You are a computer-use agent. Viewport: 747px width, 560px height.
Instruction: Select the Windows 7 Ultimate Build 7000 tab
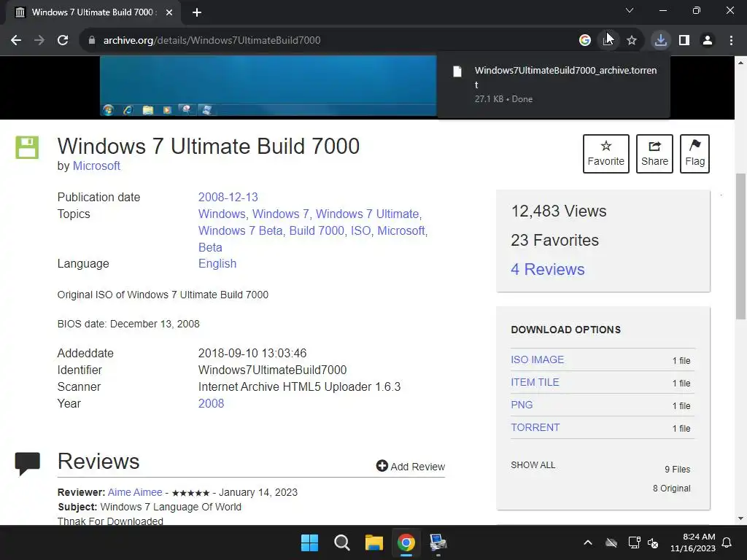click(x=93, y=12)
